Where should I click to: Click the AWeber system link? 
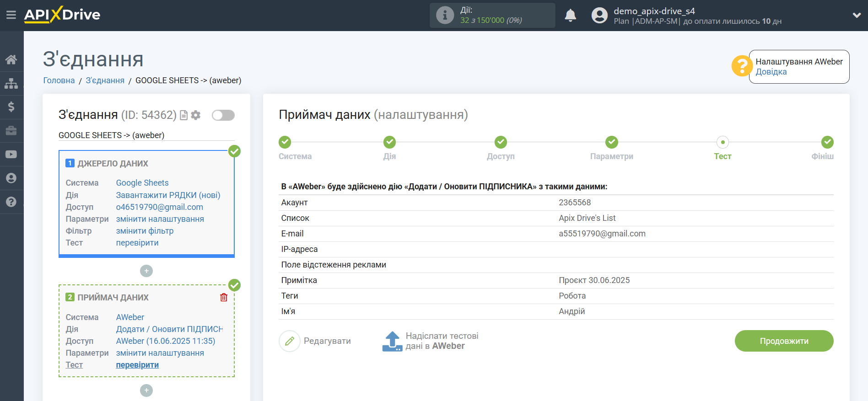coord(130,317)
